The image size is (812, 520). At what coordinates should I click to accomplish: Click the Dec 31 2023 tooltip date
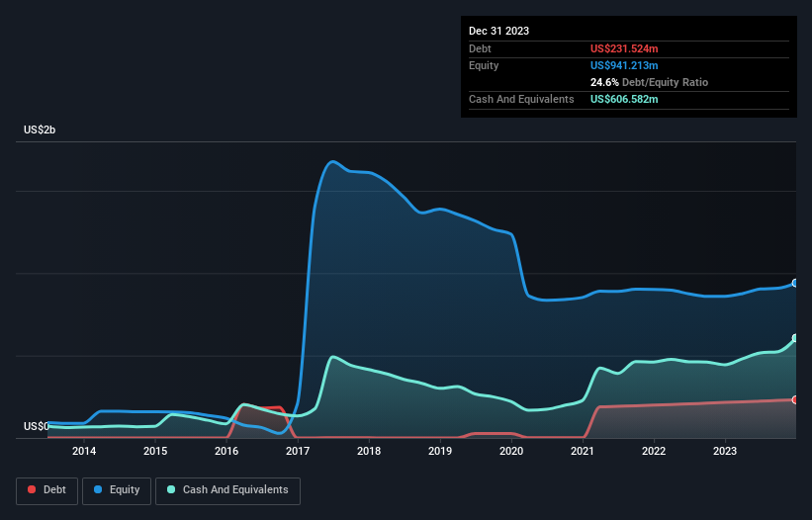tap(498, 31)
